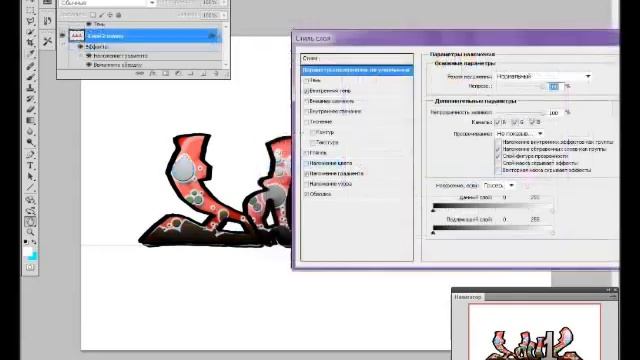Open the dialog's blend mode dropdown

[544, 76]
